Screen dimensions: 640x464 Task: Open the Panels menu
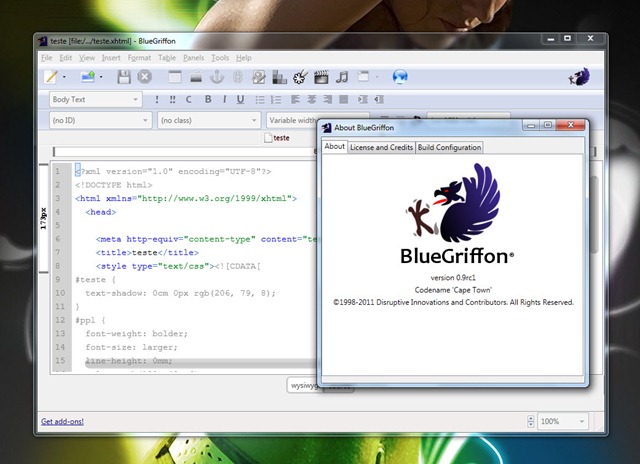pos(193,58)
